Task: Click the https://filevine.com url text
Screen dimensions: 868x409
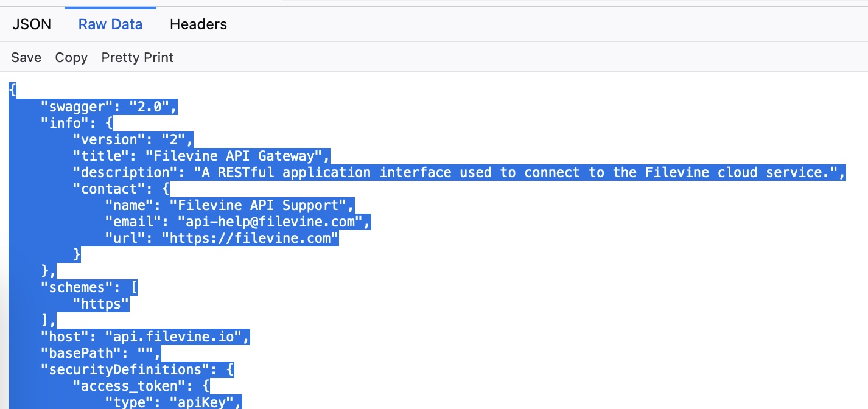Action: pyautogui.click(x=250, y=239)
